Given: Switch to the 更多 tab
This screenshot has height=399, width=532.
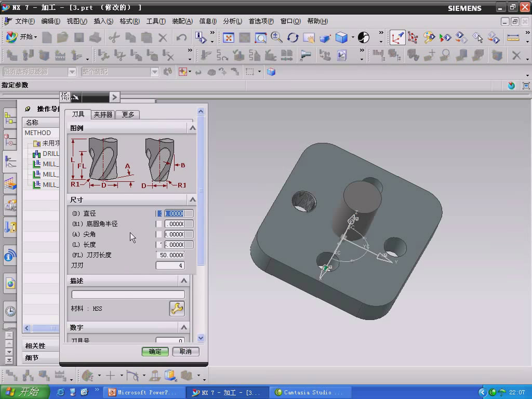Looking at the screenshot, I should pyautogui.click(x=128, y=115).
